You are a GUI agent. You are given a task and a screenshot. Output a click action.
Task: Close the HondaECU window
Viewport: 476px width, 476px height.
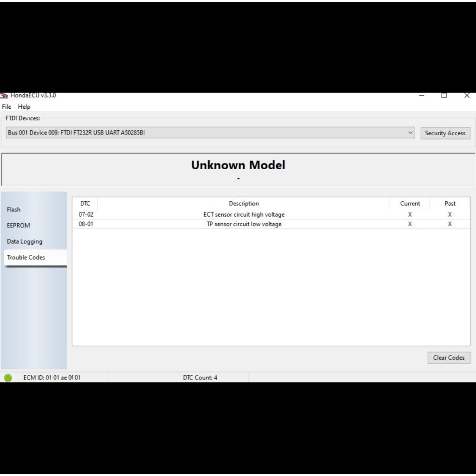point(467,95)
